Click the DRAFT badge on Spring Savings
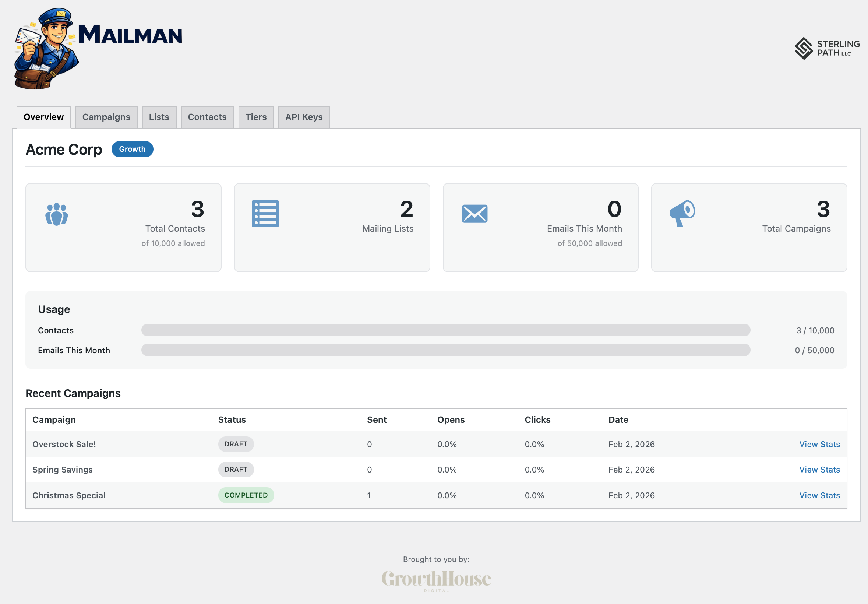The width and height of the screenshot is (868, 604). point(236,469)
